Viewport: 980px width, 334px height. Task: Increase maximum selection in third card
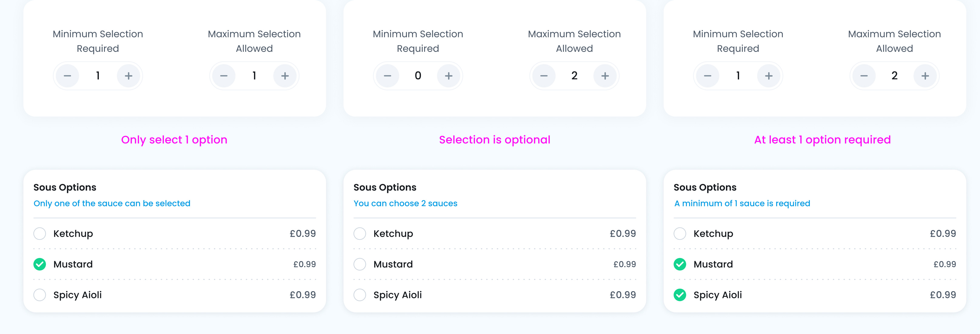click(925, 76)
